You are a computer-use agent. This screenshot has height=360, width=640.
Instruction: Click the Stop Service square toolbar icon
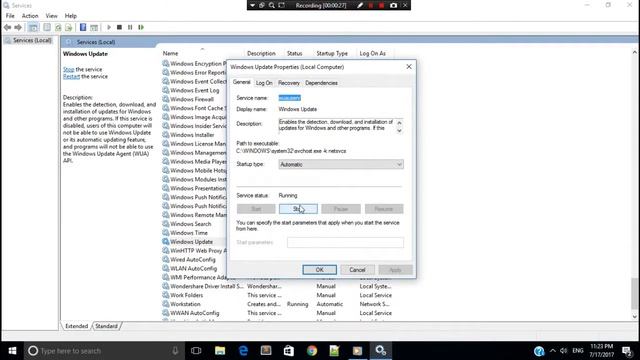[119, 27]
